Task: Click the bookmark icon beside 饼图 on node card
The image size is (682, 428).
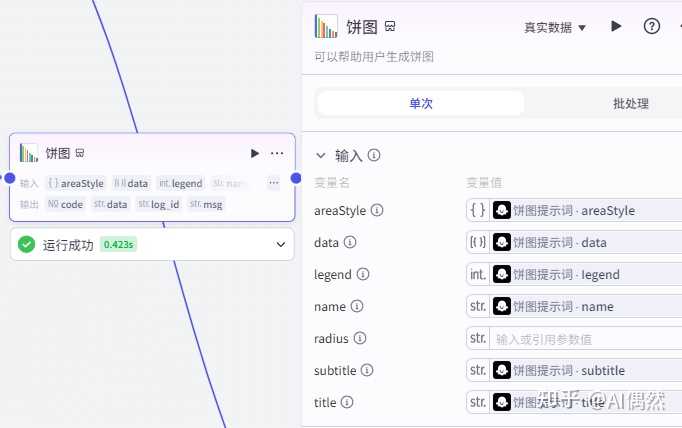Action: (x=80, y=153)
